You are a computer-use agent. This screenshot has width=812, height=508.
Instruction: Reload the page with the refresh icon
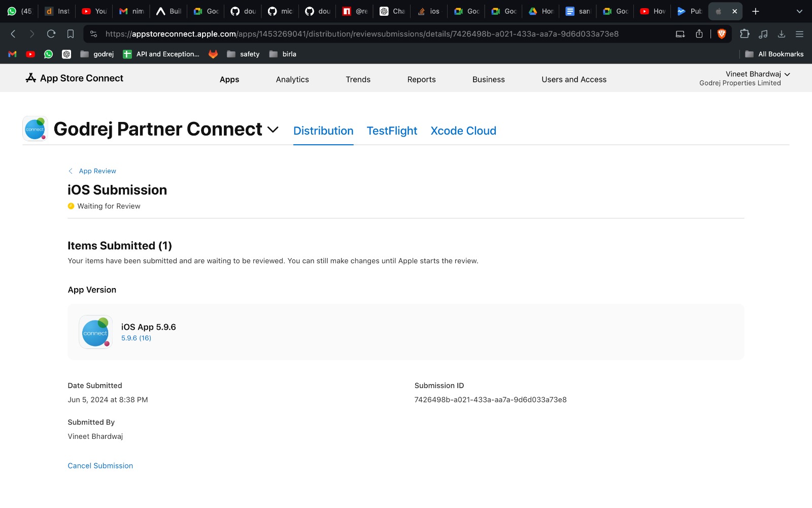51,34
